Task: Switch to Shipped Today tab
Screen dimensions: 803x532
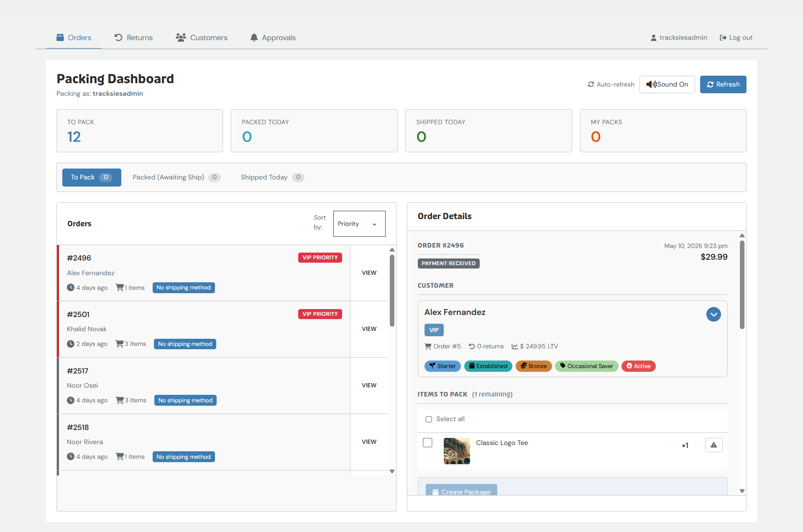Action: 272,177
